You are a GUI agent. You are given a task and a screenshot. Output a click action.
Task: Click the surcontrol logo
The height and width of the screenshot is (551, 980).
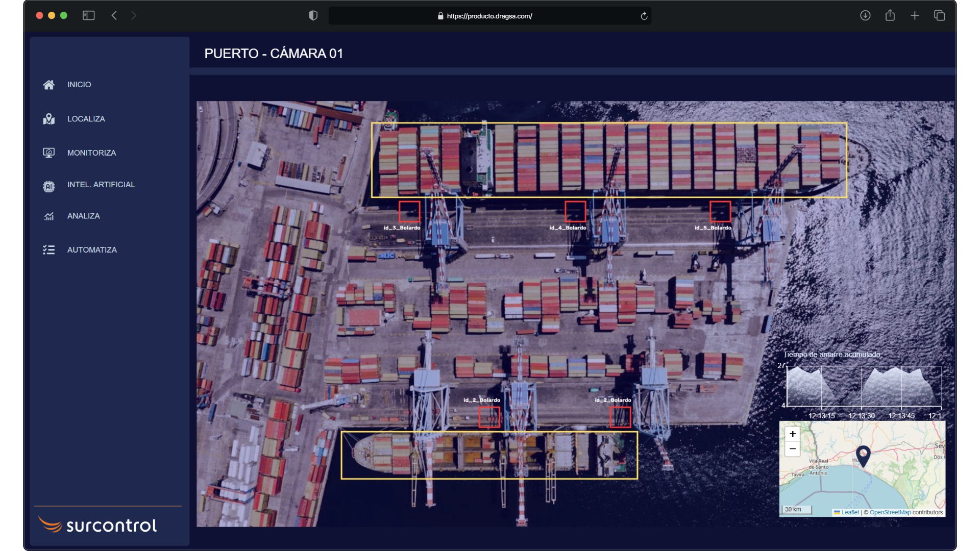97,524
